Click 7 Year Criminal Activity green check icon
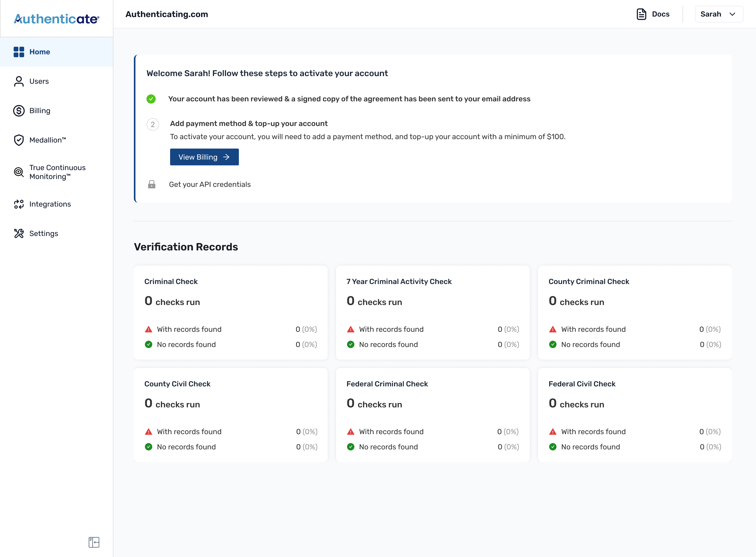Screen dimensions: 756x557 coord(351,344)
